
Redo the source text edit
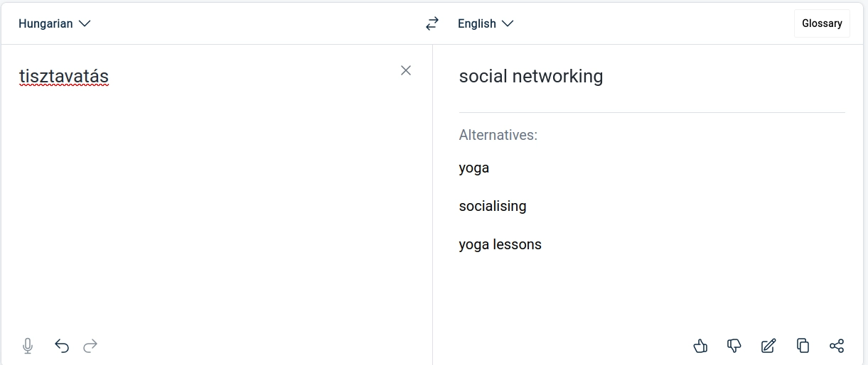point(90,346)
